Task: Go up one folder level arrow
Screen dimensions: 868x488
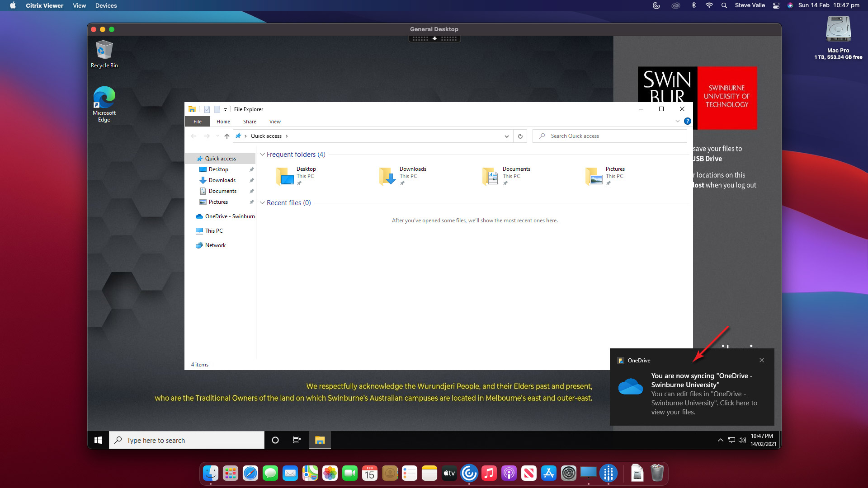Action: point(227,136)
